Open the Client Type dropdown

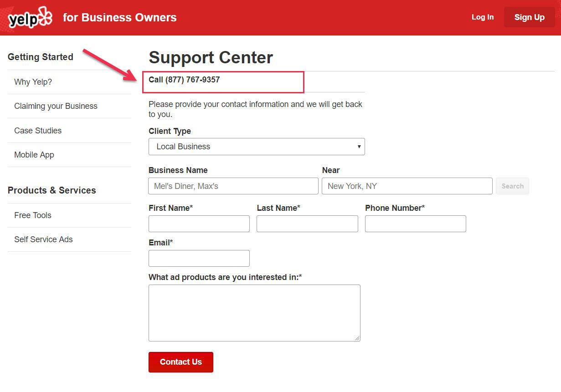tap(256, 147)
